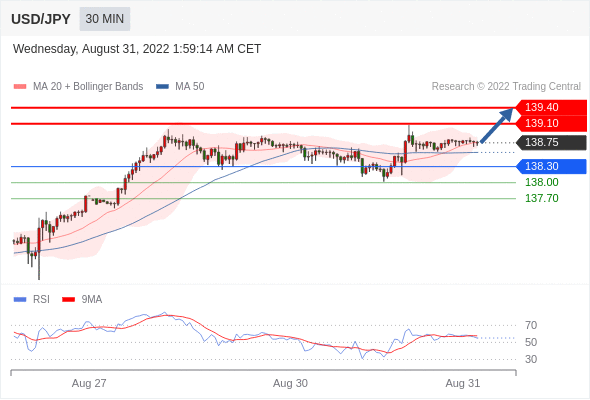Image resolution: width=590 pixels, height=400 pixels.
Task: Click the 138.30 pivot price tag
Action: tap(551, 166)
